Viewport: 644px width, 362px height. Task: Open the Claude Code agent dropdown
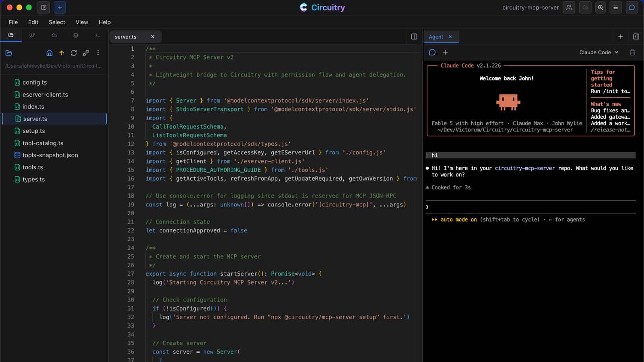click(x=599, y=52)
